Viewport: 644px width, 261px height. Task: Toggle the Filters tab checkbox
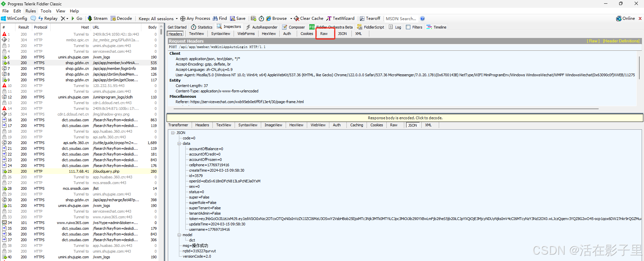(x=408, y=27)
